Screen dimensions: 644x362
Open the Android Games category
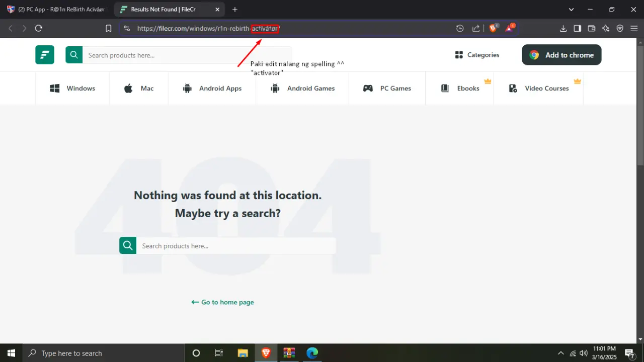(302, 88)
